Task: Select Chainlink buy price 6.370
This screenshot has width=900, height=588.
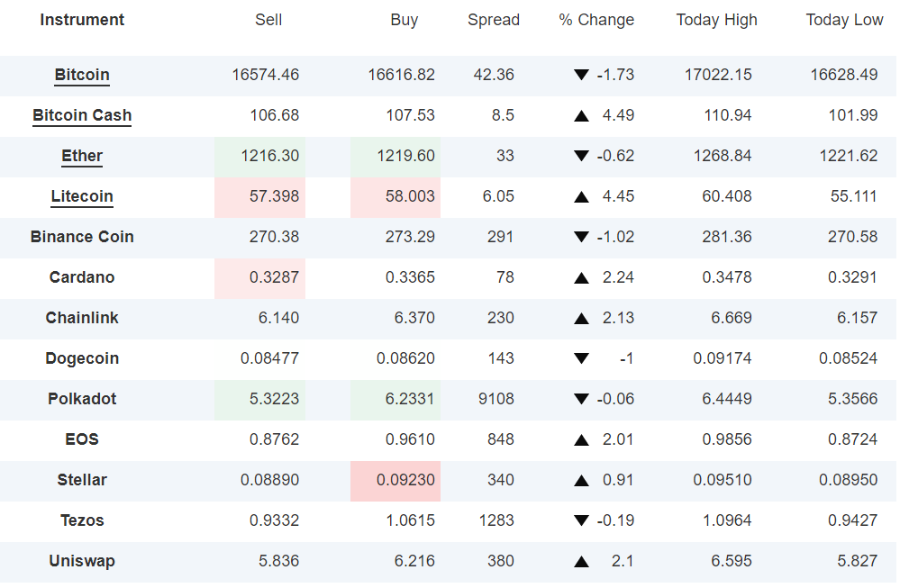Action: [x=414, y=318]
